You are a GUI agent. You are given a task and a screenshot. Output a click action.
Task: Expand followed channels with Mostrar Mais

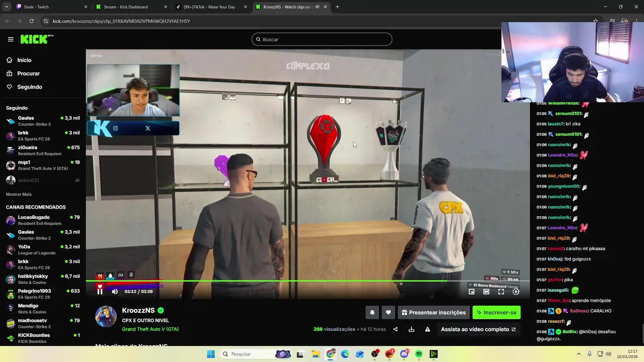pyautogui.click(x=19, y=194)
